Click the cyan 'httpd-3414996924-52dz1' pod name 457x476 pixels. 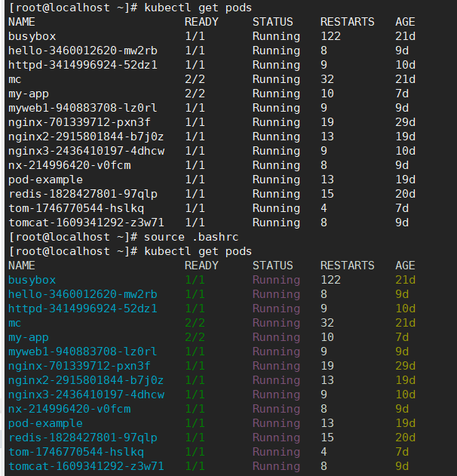[83, 309]
